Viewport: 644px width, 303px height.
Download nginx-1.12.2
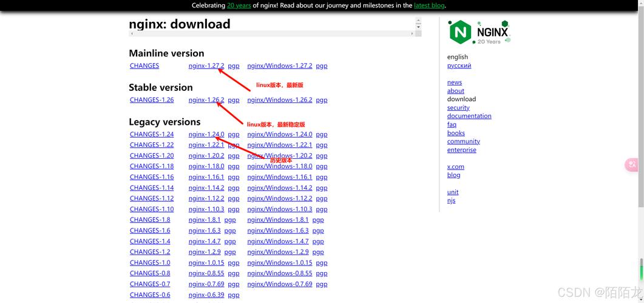pyautogui.click(x=206, y=198)
